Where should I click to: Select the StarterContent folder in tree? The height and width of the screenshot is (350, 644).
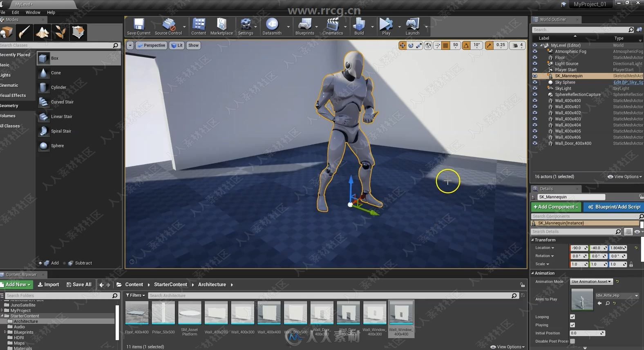tap(25, 316)
